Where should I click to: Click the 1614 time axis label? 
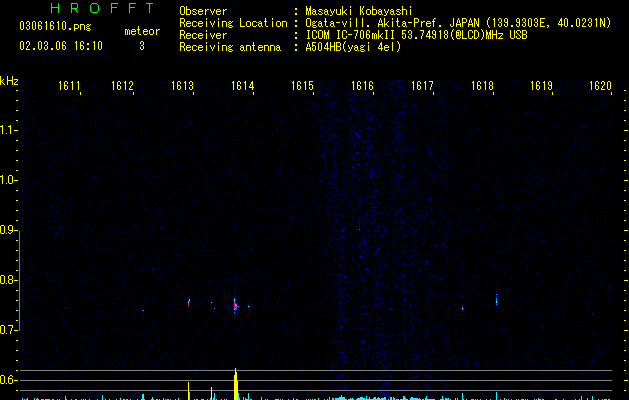tap(243, 86)
